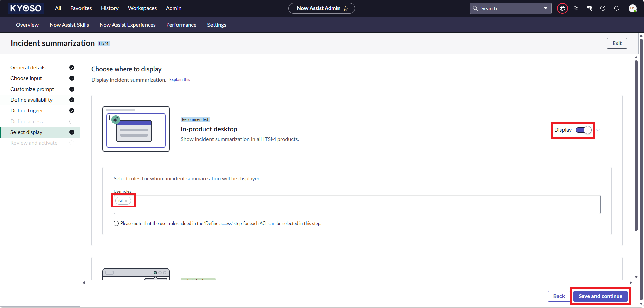
Task: Go to the Customize prompt step
Action: [x=32, y=89]
